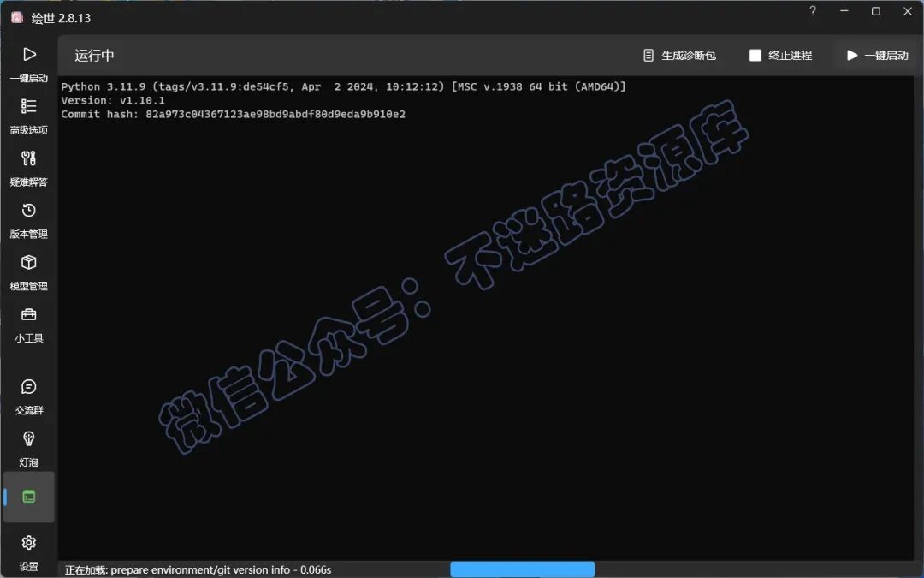
Task: Click the top-right 一键启动 launch button
Action: [878, 56]
